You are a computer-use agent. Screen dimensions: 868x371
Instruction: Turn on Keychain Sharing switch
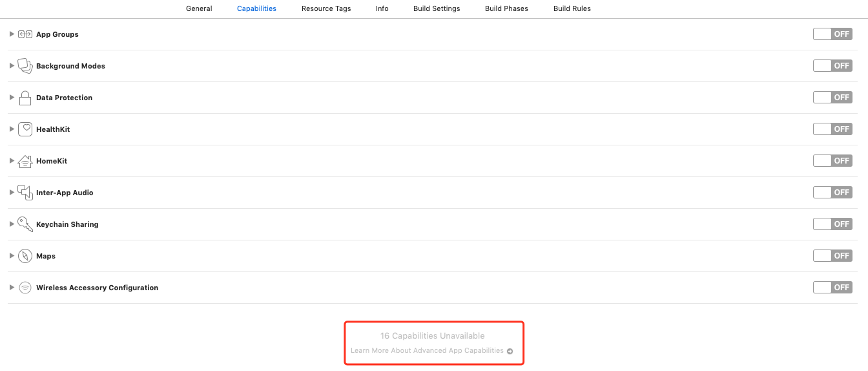[832, 224]
